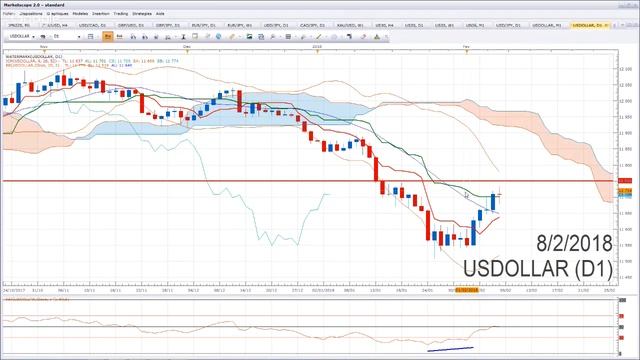Switch to the USD/CAD, D1 chart tab
640x360 pixels.
(x=92, y=25)
